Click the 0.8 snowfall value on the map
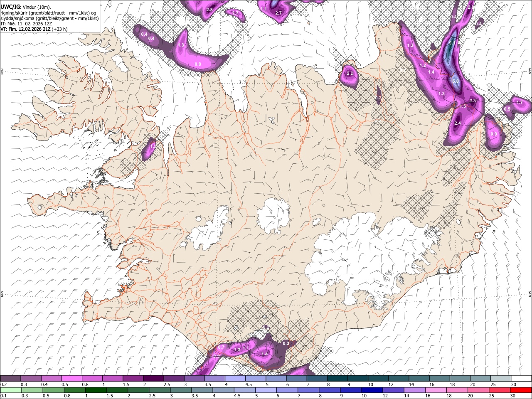 coord(198,64)
